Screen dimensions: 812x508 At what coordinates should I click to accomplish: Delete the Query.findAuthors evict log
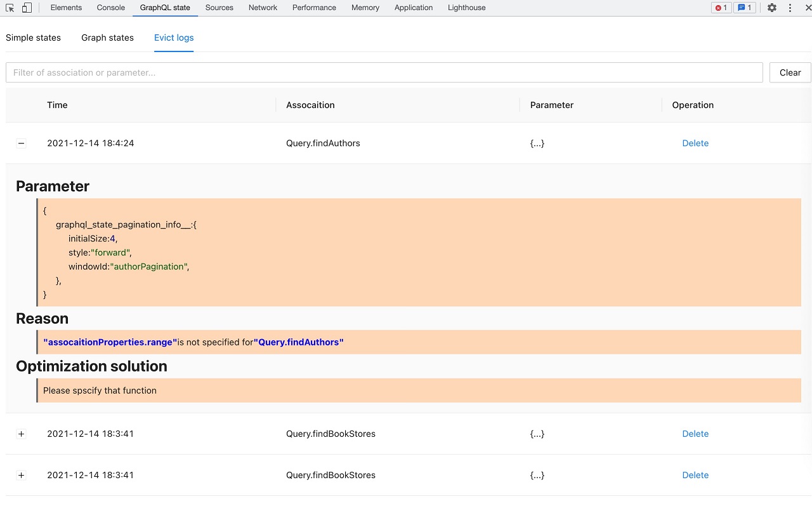695,143
